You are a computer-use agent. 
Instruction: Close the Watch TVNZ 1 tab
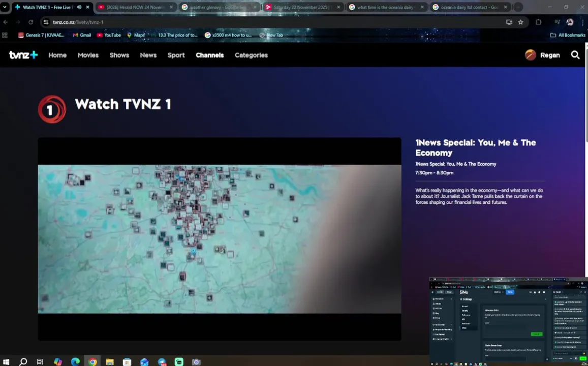tap(88, 7)
